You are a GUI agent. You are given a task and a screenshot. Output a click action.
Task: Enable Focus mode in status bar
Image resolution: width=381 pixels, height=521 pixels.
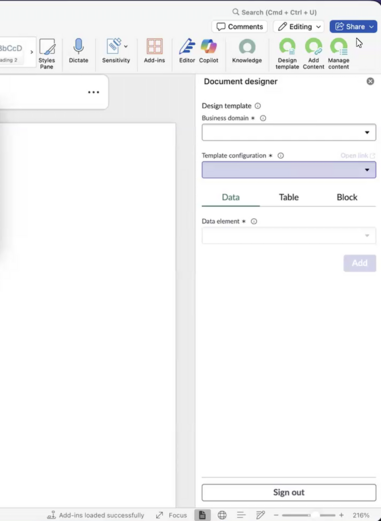click(171, 515)
